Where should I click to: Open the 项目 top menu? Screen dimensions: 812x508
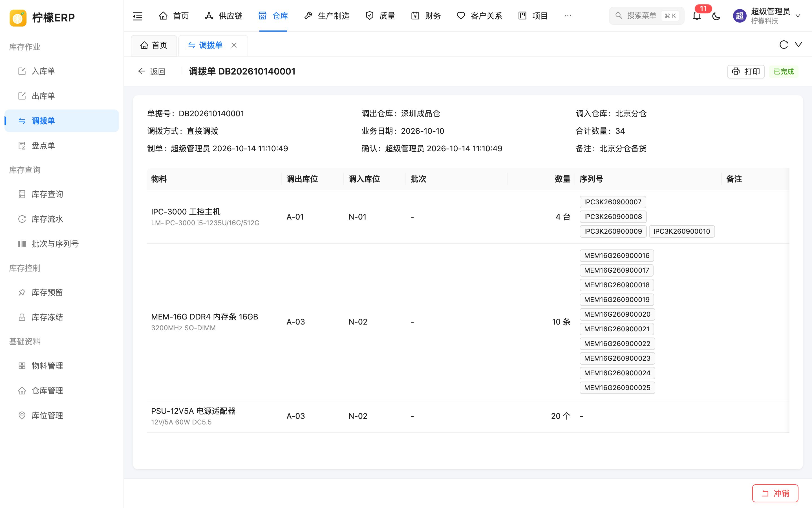click(x=533, y=16)
